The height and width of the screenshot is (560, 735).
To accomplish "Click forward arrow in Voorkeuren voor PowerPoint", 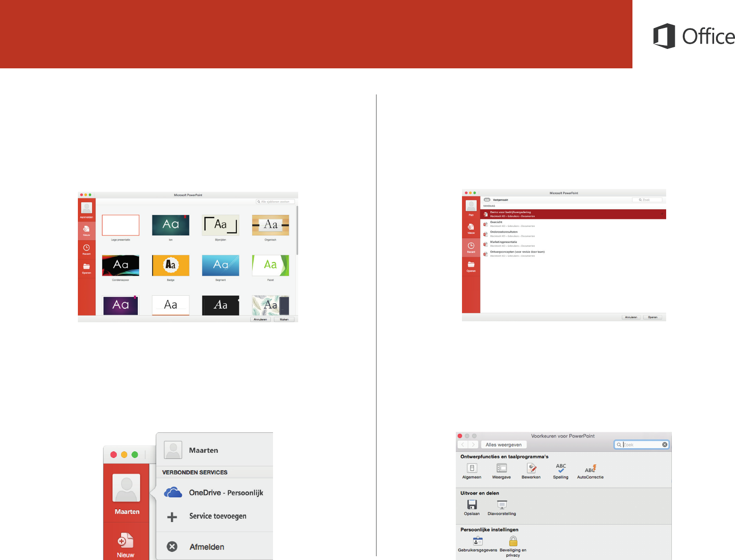I will pyautogui.click(x=473, y=445).
